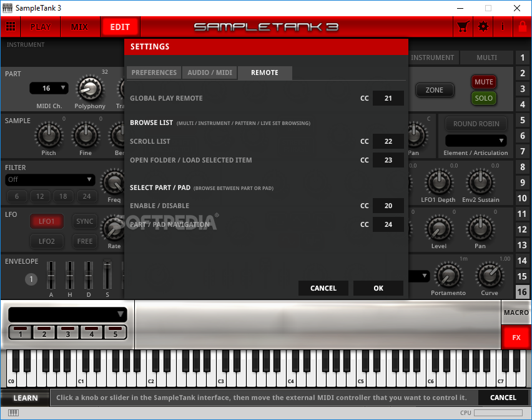Image resolution: width=532 pixels, height=420 pixels.
Task: Click the Pan knob beside the Level knob
Action: click(480, 228)
